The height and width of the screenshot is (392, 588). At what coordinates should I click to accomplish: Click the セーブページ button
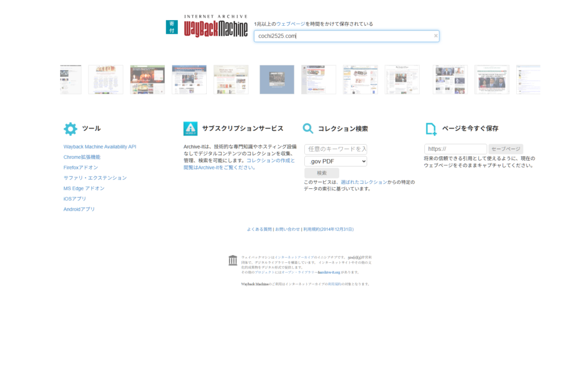point(505,149)
